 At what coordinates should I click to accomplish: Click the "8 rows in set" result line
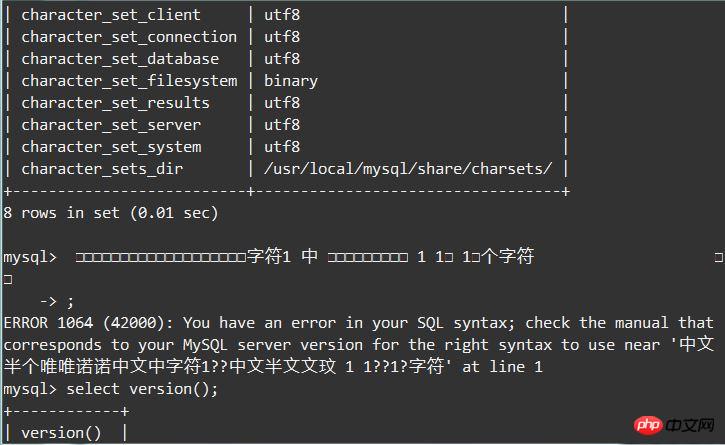pos(111,213)
